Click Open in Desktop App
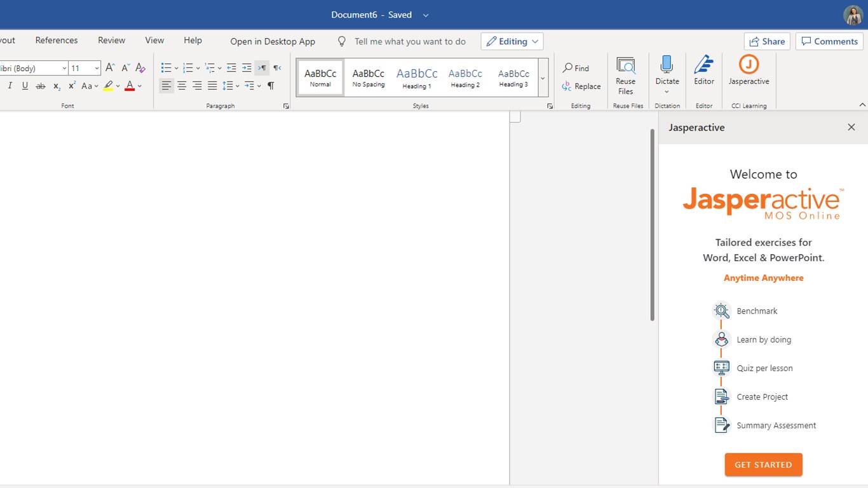Screen dimensions: 868x488 point(273,41)
